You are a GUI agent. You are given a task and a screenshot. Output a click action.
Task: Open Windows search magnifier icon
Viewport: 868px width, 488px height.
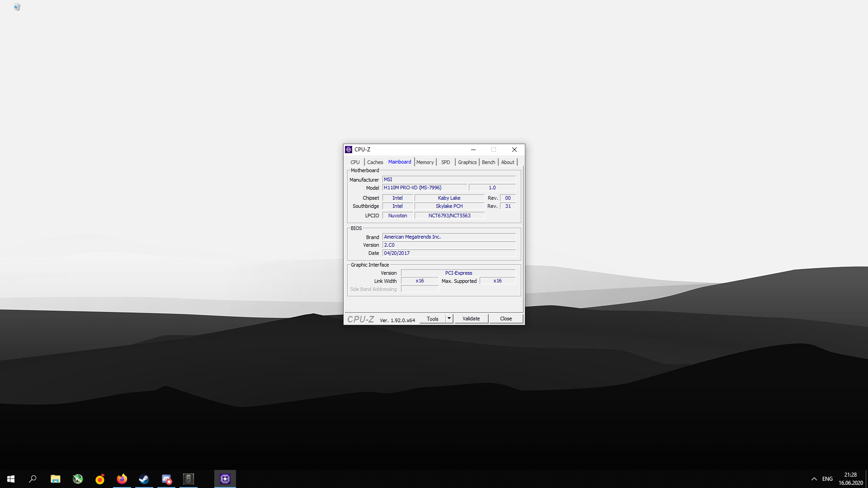(33, 479)
